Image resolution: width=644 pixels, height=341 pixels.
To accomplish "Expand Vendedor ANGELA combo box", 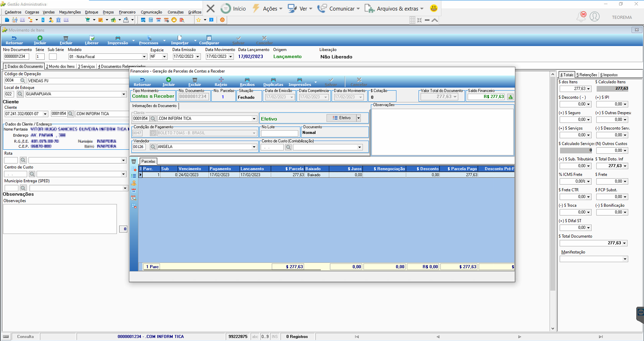I will tap(254, 147).
